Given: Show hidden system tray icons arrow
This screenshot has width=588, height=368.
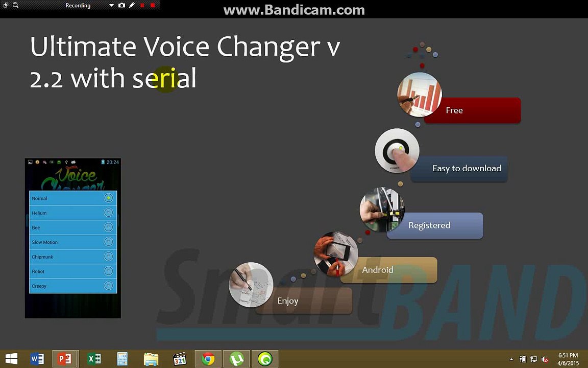Looking at the screenshot, I should click(511, 360).
